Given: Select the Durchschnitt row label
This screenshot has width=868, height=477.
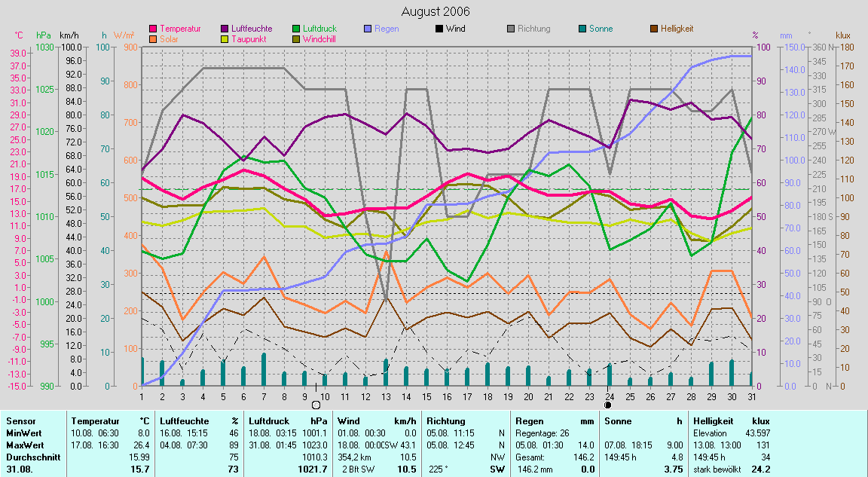Looking at the screenshot, I should 30,457.
